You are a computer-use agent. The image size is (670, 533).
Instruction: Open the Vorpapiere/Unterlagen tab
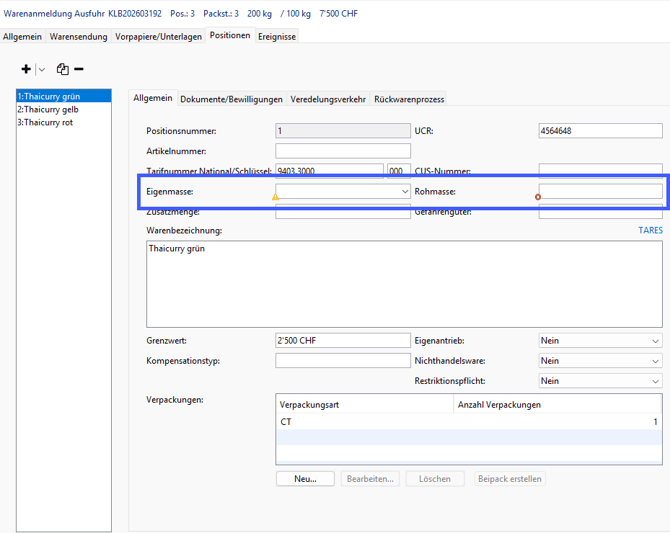158,36
